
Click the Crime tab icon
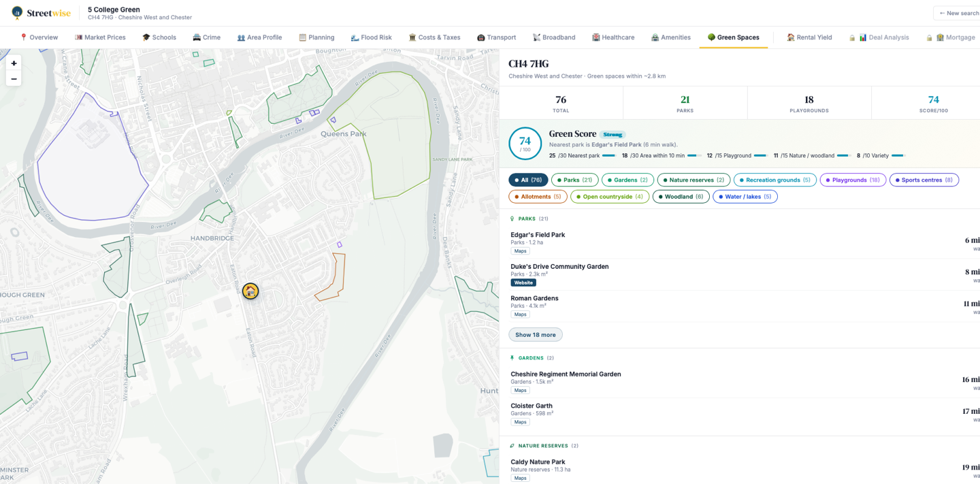tap(197, 37)
